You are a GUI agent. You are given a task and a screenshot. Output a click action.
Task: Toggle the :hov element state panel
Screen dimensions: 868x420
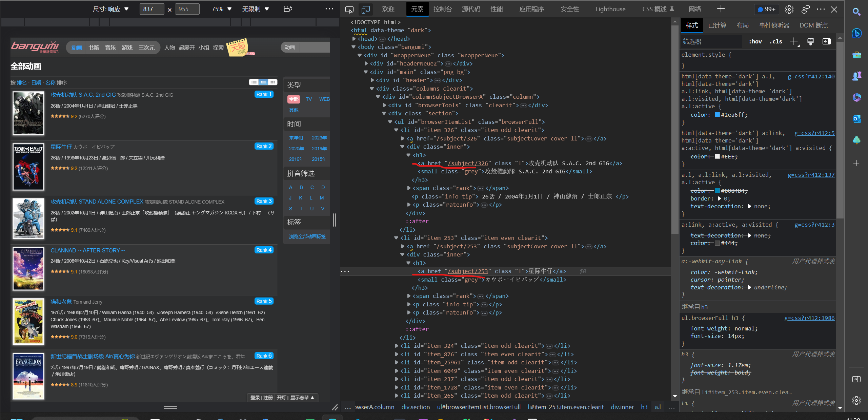755,41
